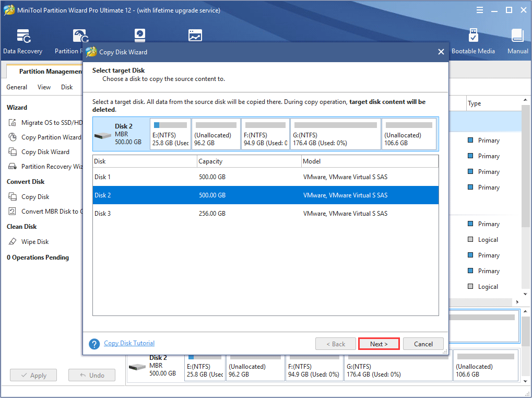Select 106.6 GB Unallocated block in dialog preview
This screenshot has width=532, height=398.
coord(409,134)
